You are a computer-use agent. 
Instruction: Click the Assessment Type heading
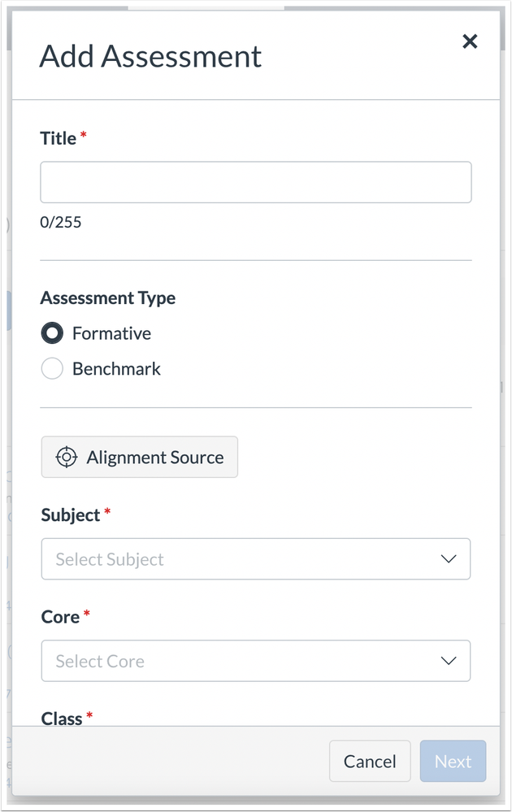[108, 298]
